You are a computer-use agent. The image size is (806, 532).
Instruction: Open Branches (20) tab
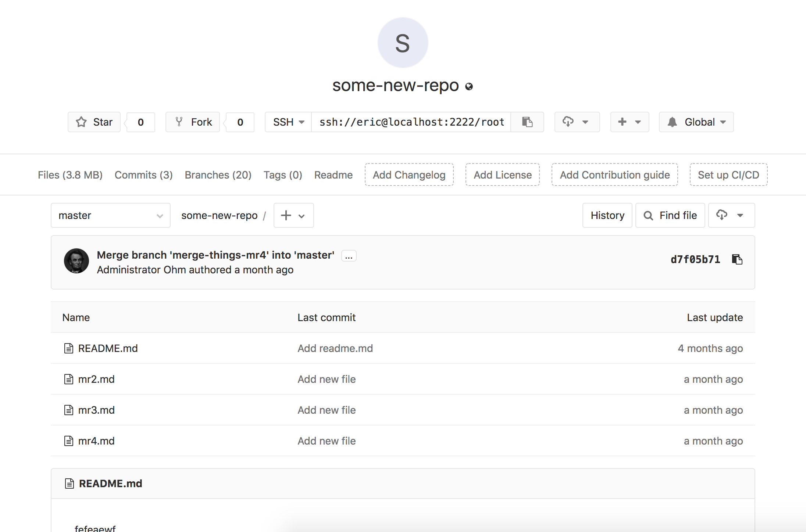[x=218, y=175]
